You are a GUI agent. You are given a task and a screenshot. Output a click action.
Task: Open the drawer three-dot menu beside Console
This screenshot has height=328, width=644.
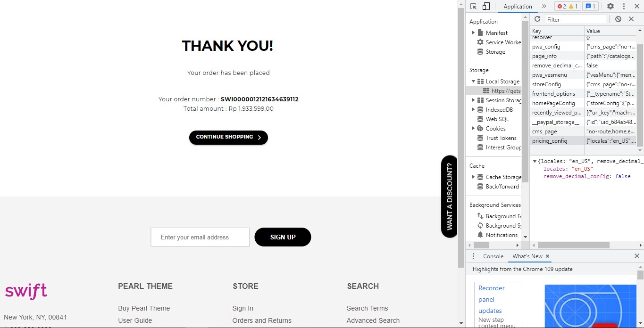tap(473, 256)
